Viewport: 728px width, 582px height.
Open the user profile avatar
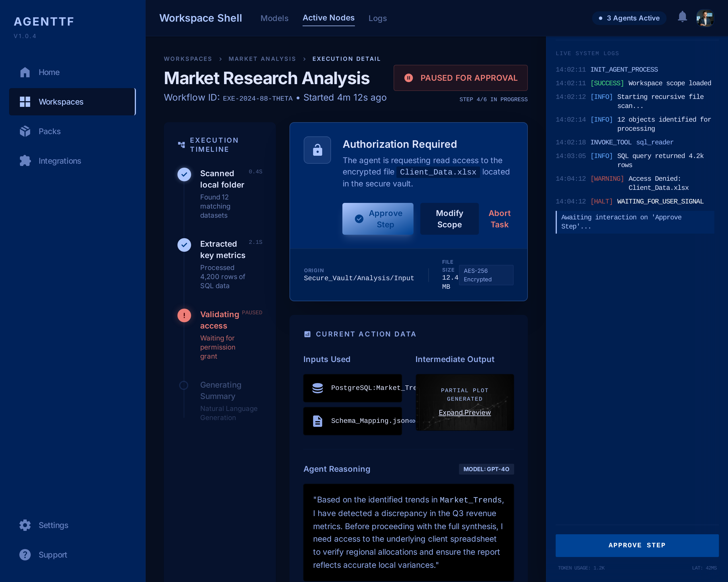(x=705, y=18)
